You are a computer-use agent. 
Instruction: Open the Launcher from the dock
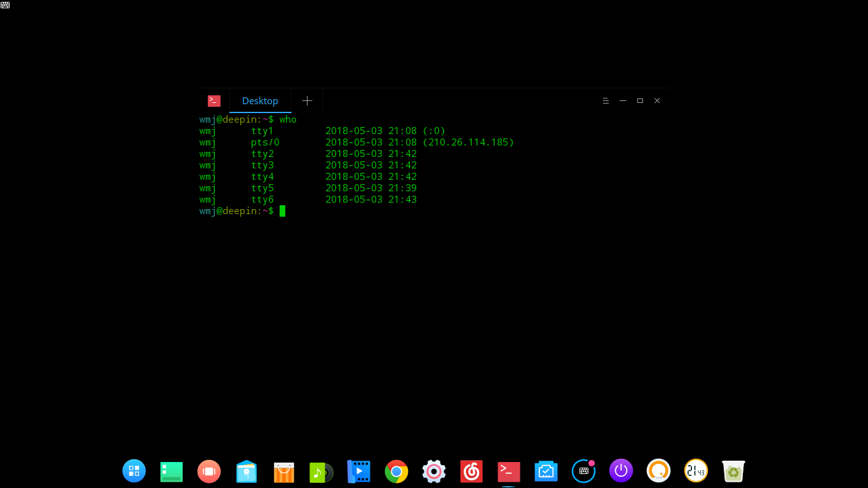(x=134, y=471)
